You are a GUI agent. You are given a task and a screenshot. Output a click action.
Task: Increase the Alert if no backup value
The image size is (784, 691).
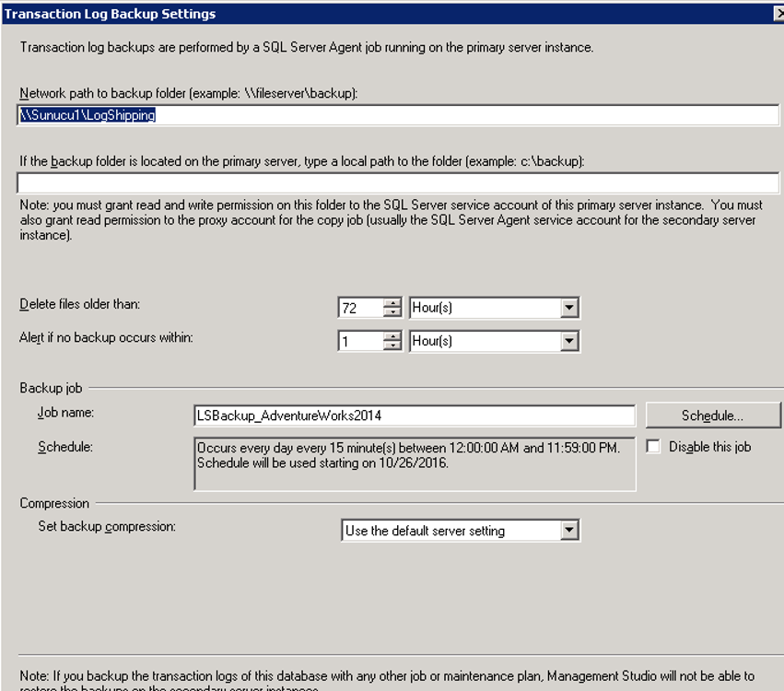tap(393, 336)
